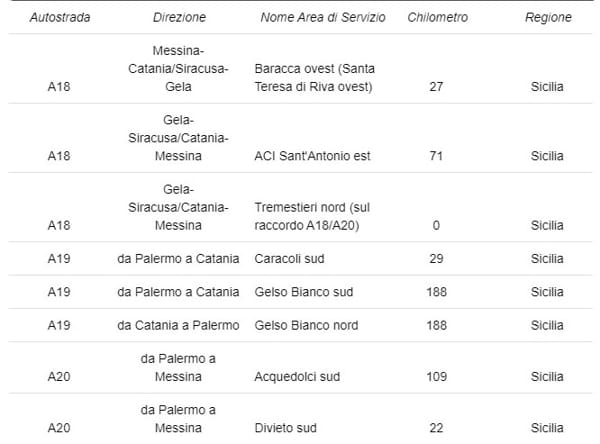Click the Gelso Bianco nord entry
This screenshot has width=600, height=444.
306,325
